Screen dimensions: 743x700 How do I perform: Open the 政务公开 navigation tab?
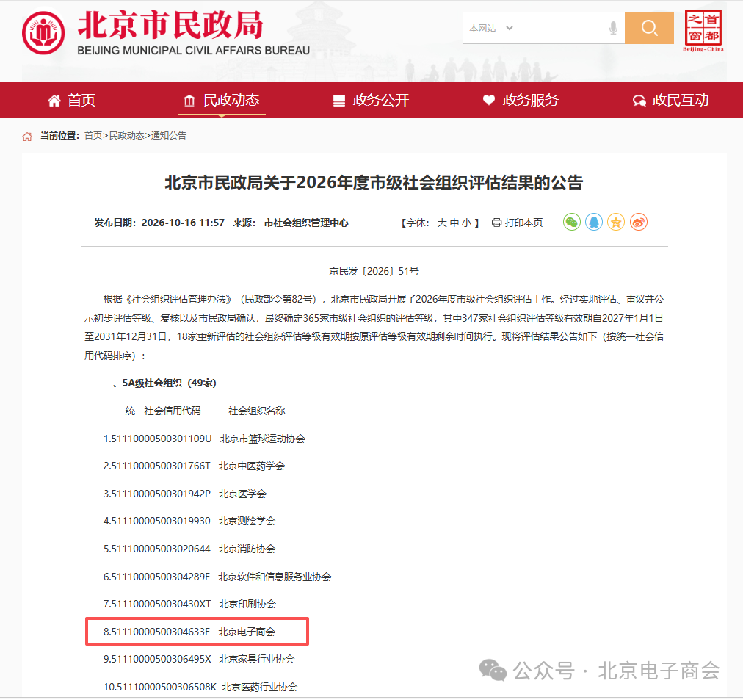pos(371,100)
